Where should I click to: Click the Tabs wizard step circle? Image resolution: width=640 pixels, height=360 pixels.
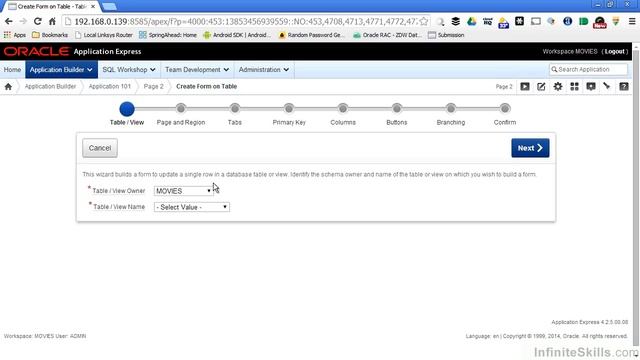[235, 109]
